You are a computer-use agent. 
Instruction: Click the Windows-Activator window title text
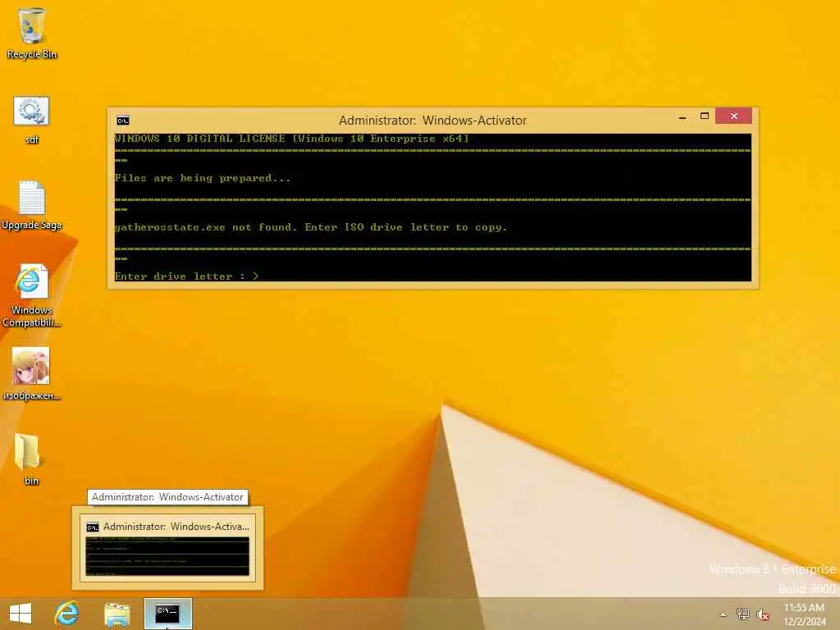[x=433, y=121]
